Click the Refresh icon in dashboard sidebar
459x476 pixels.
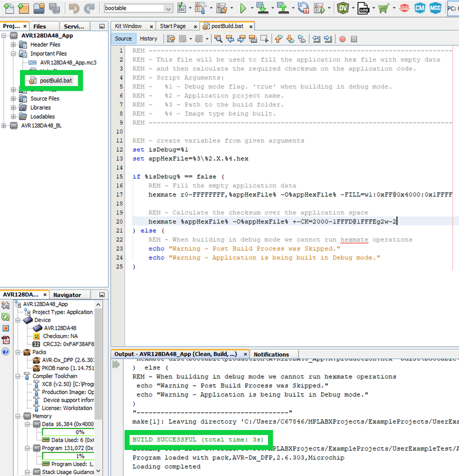tap(6, 317)
